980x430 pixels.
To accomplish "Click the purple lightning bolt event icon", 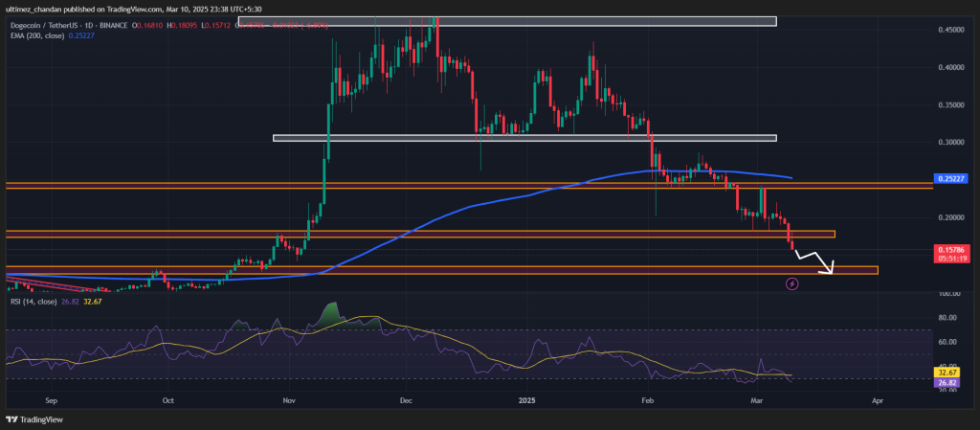I will 791,283.
